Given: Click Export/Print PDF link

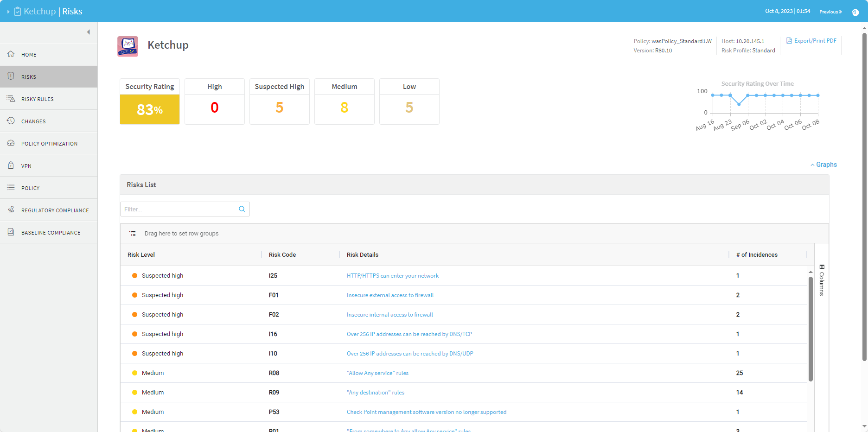Looking at the screenshot, I should click(x=811, y=41).
